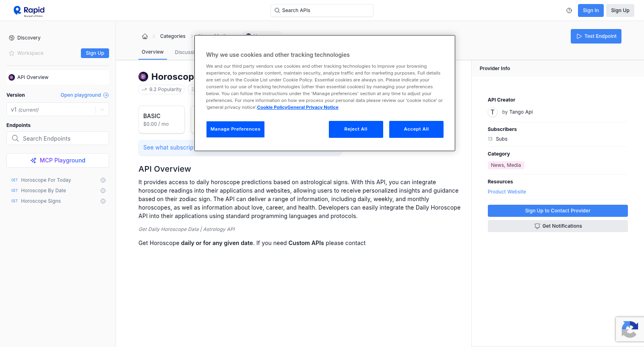Click Reject All cookies
Image resolution: width=644 pixels, height=347 pixels.
tap(356, 129)
